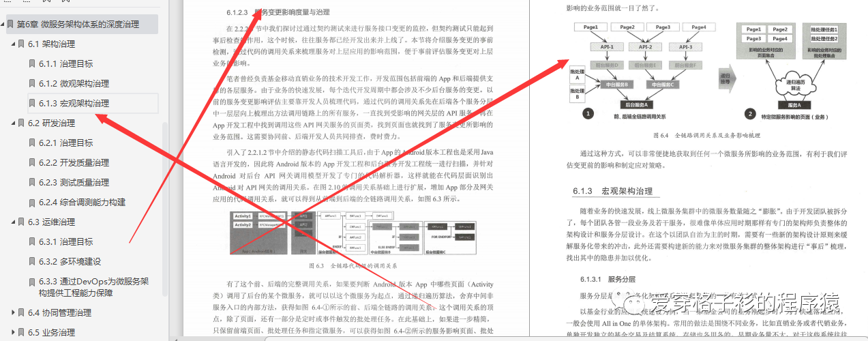Click bookmark icon beside 6.3.2 多环境建设
The width and height of the screenshot is (868, 341).
pyautogui.click(x=31, y=262)
